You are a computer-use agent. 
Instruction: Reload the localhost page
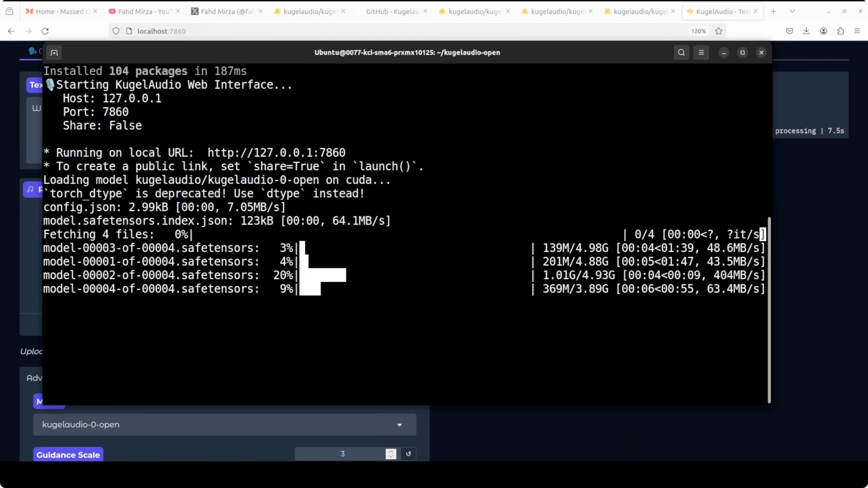(45, 31)
